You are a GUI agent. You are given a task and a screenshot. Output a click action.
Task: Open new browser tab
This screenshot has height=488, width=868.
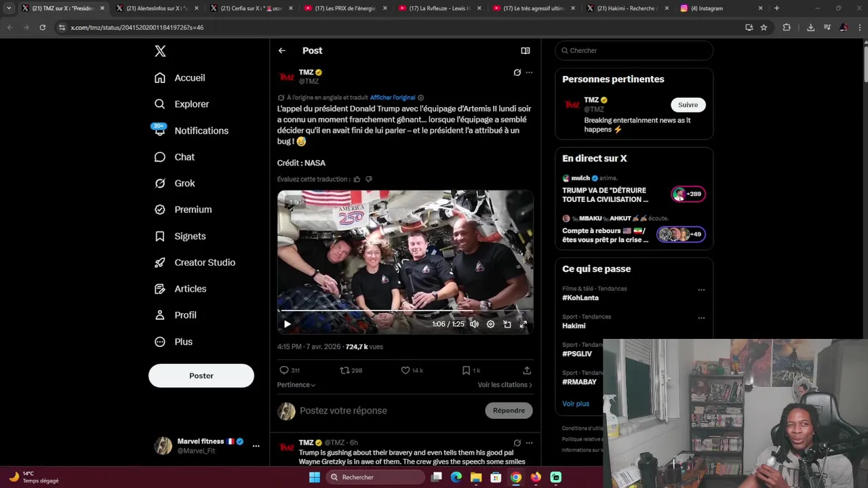click(777, 8)
